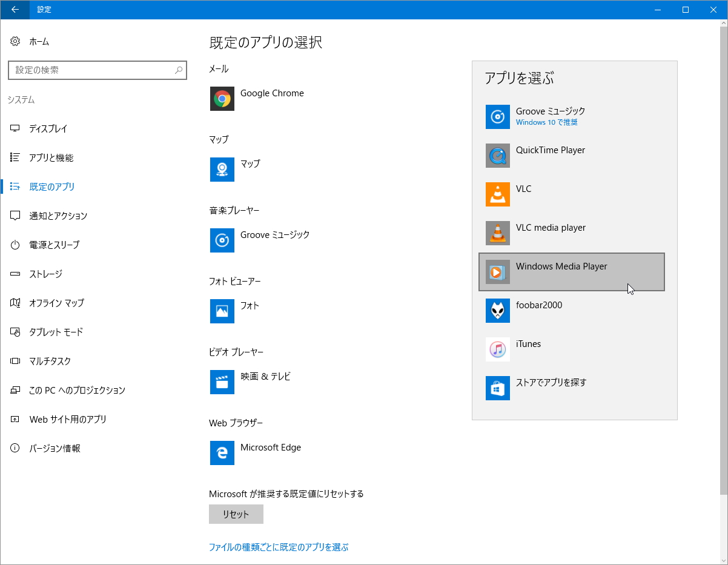Screen dimensions: 728x565
Task: Click the tablet mode icon
Action: tap(15, 332)
